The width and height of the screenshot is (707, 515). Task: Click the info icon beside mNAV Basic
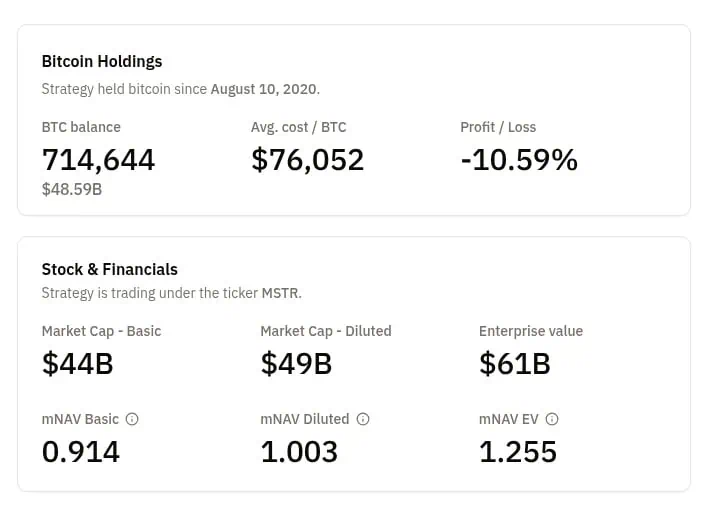pos(132,420)
